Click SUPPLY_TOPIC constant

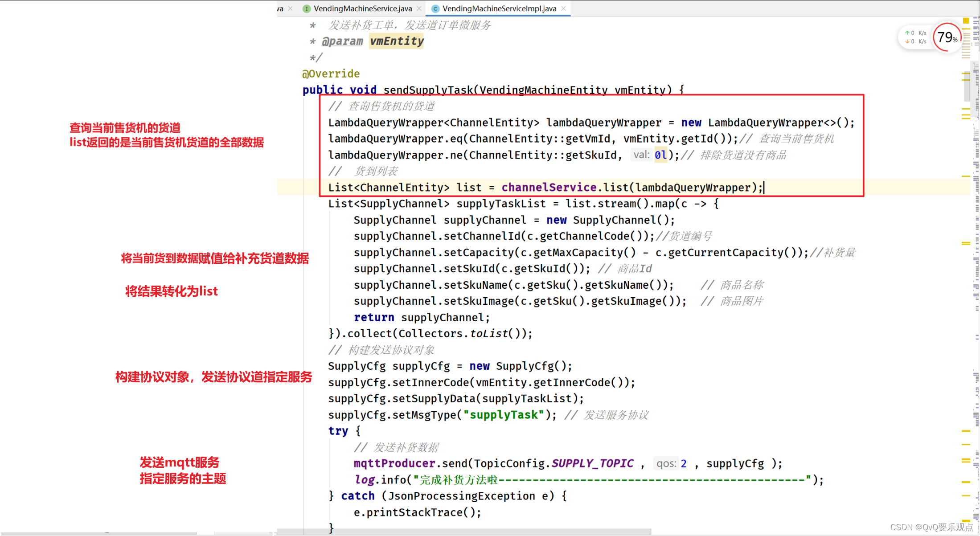(592, 463)
